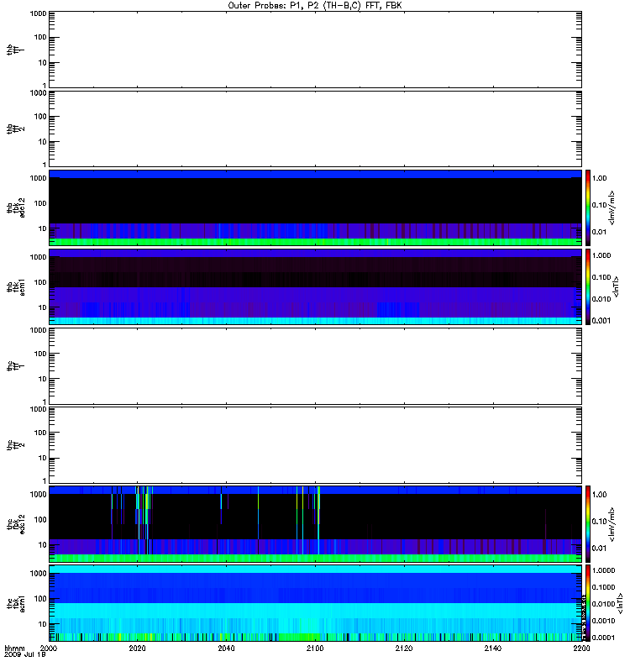Screen dimensions: 630x672
Task: Click the 'hhmm' time-format label
Action: 14,648
